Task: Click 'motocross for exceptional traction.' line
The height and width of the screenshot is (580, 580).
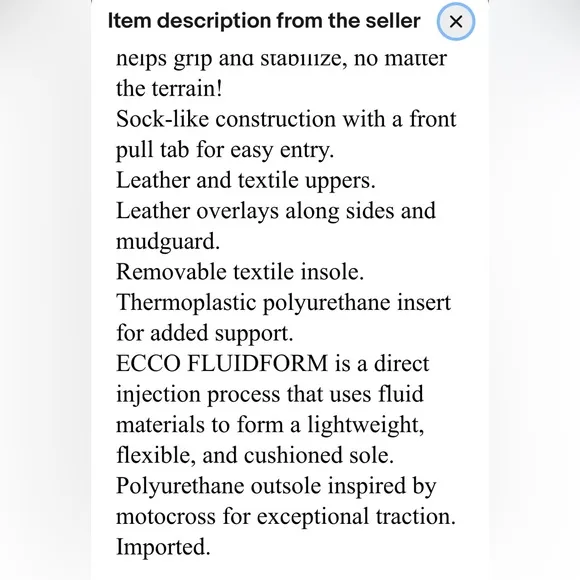Action: [x=286, y=517]
